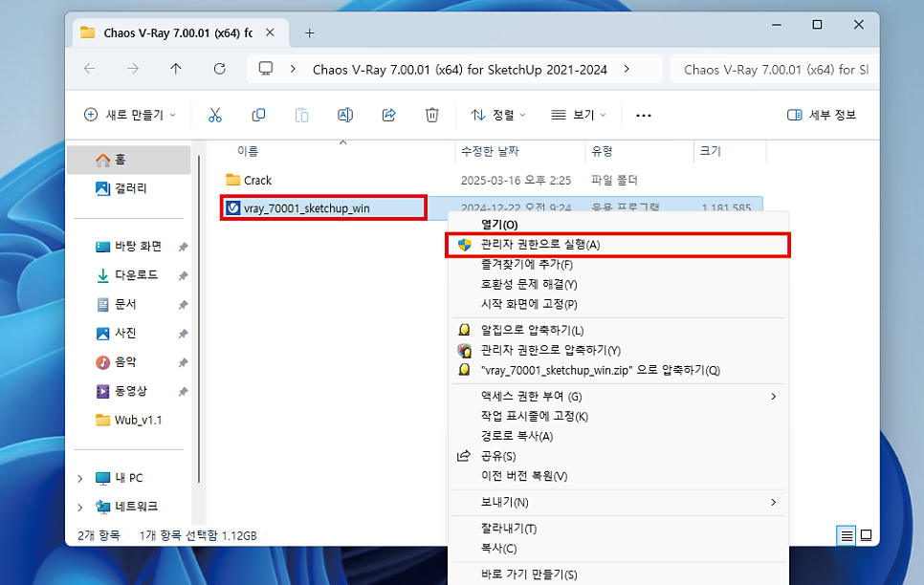This screenshot has height=585, width=924.
Task: Choose 시작 화면에 고정(P)
Action: click(x=618, y=305)
